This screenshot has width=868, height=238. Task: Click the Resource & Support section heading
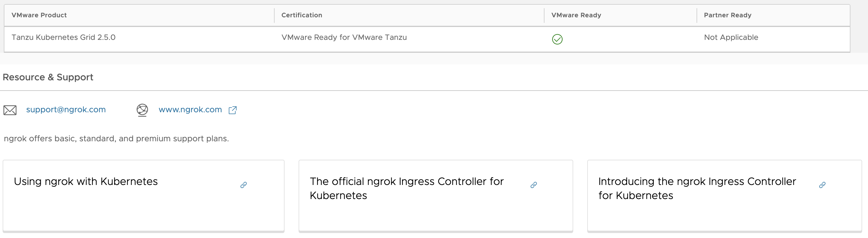48,77
